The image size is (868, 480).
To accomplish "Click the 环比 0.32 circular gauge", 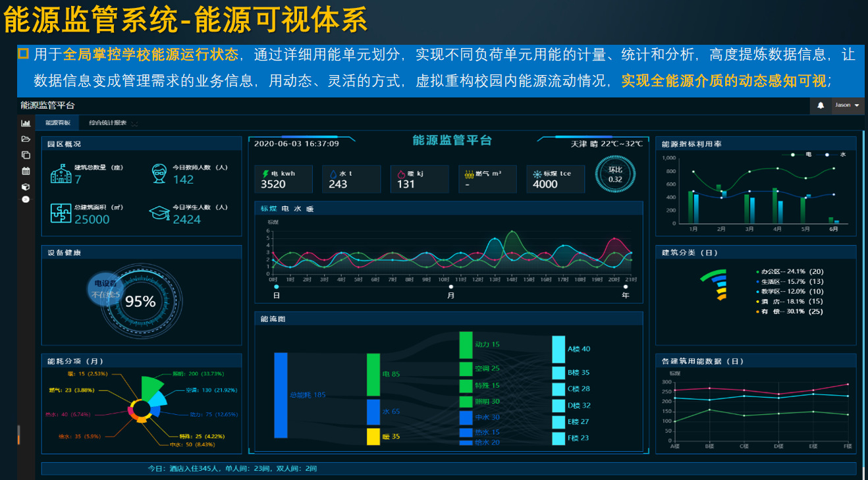I will [614, 174].
